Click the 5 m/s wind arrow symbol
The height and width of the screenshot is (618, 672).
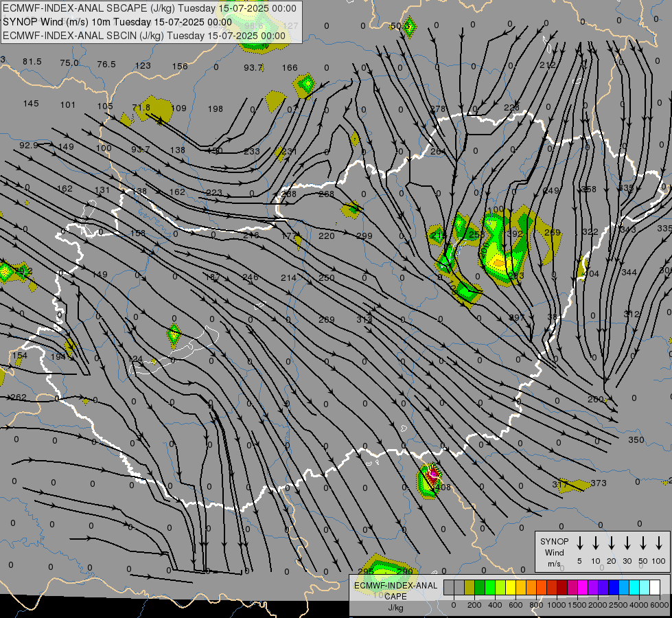[x=579, y=543]
